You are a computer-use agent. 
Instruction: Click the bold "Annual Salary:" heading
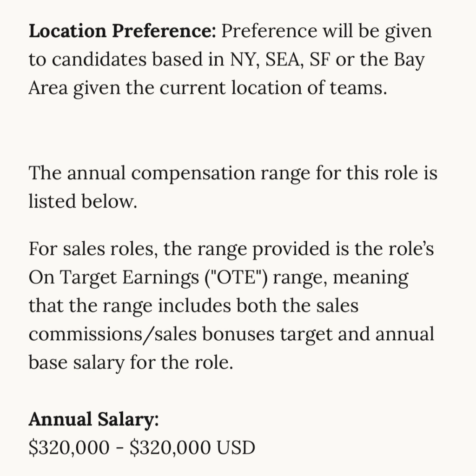coord(94,419)
